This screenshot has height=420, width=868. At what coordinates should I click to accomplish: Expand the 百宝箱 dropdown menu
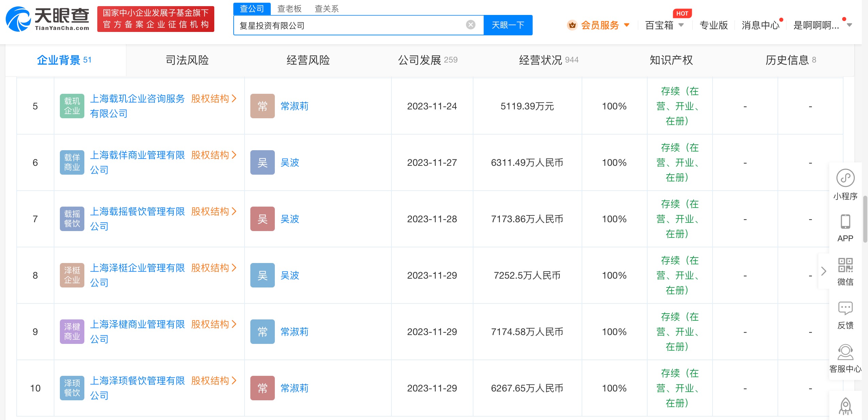pyautogui.click(x=681, y=25)
